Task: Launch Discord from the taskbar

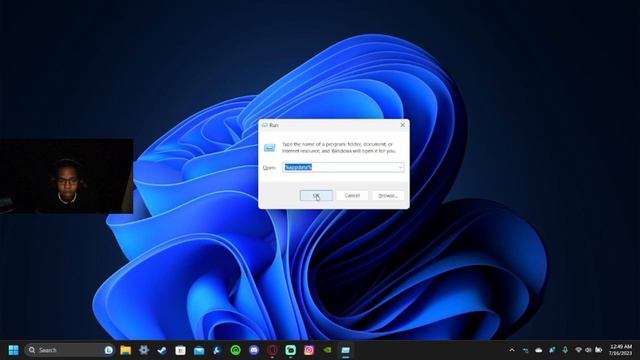Action: click(x=254, y=350)
